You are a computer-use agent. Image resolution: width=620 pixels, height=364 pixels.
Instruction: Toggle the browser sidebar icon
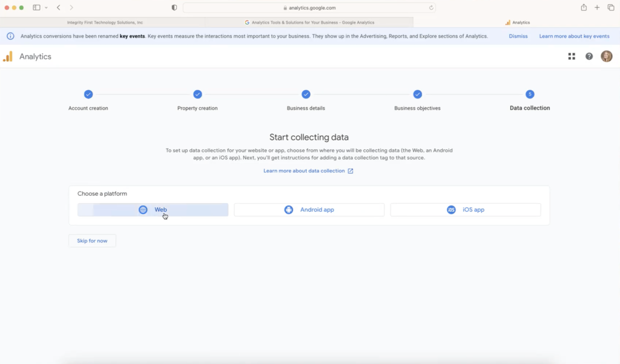(38, 7)
